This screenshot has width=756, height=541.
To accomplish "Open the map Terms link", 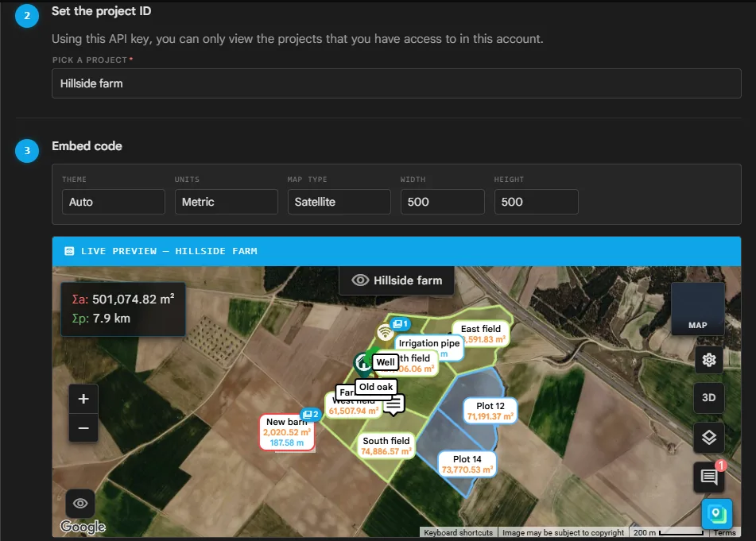I will [725, 533].
